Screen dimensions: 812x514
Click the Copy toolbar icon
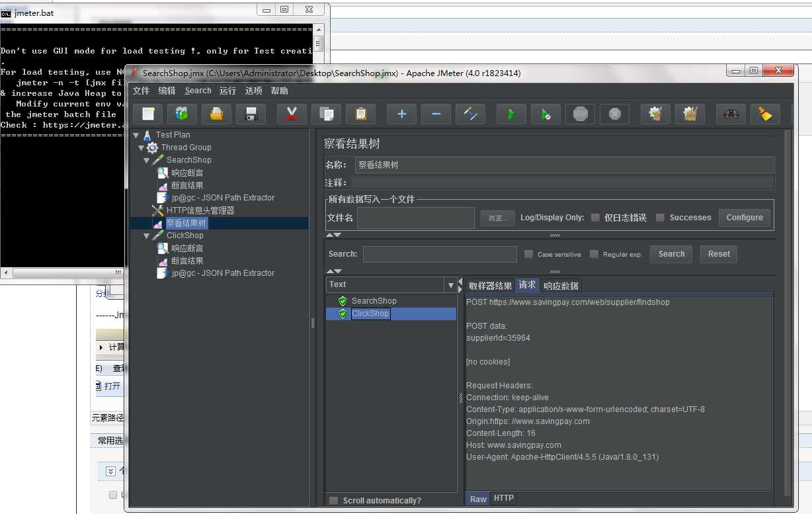(326, 114)
